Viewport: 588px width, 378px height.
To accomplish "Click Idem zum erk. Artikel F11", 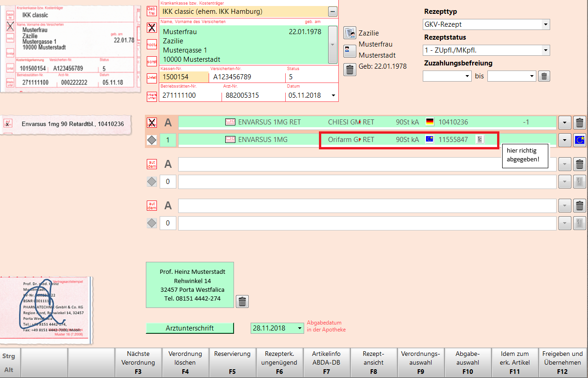I will click(x=515, y=362).
